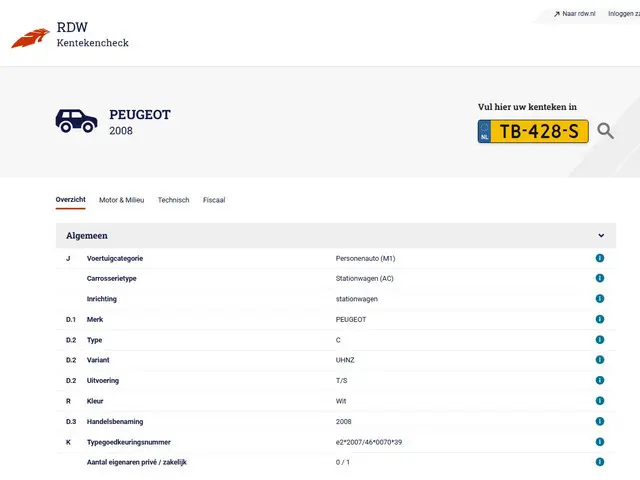
Task: Open info icon for Voertuigcategorie row
Action: (x=600, y=258)
